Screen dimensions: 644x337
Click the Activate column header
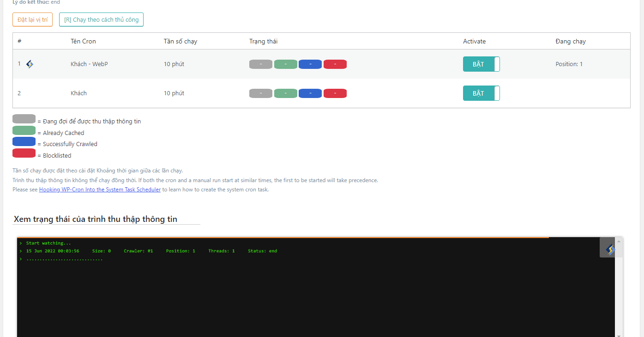474,41
